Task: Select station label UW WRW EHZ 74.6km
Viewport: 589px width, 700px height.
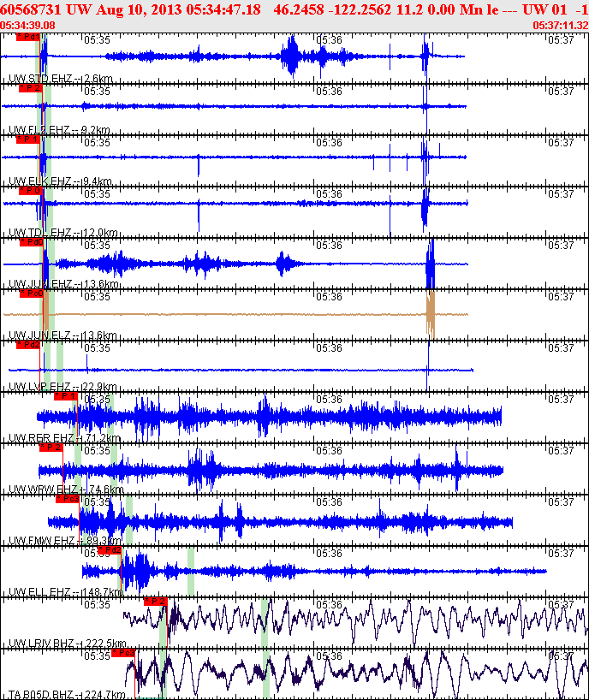Action: (66, 489)
